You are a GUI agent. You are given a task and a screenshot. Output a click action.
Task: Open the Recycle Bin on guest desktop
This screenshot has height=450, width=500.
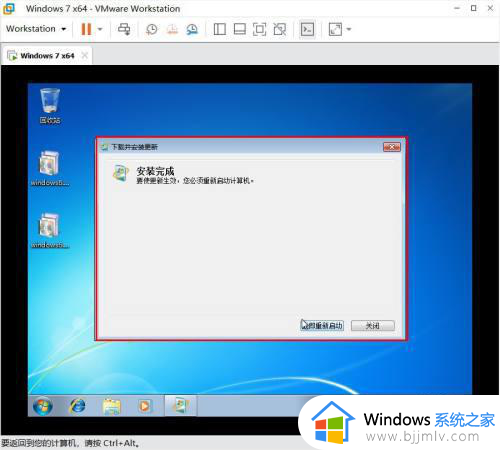point(50,106)
